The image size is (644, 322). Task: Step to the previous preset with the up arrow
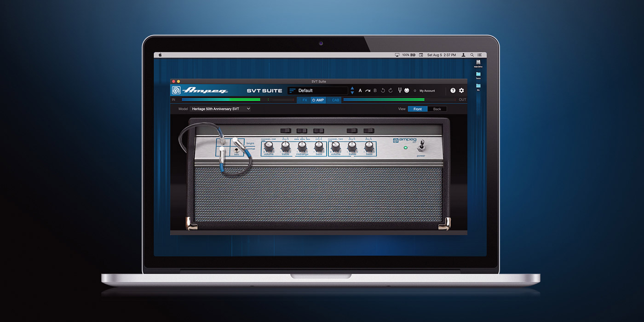352,88
